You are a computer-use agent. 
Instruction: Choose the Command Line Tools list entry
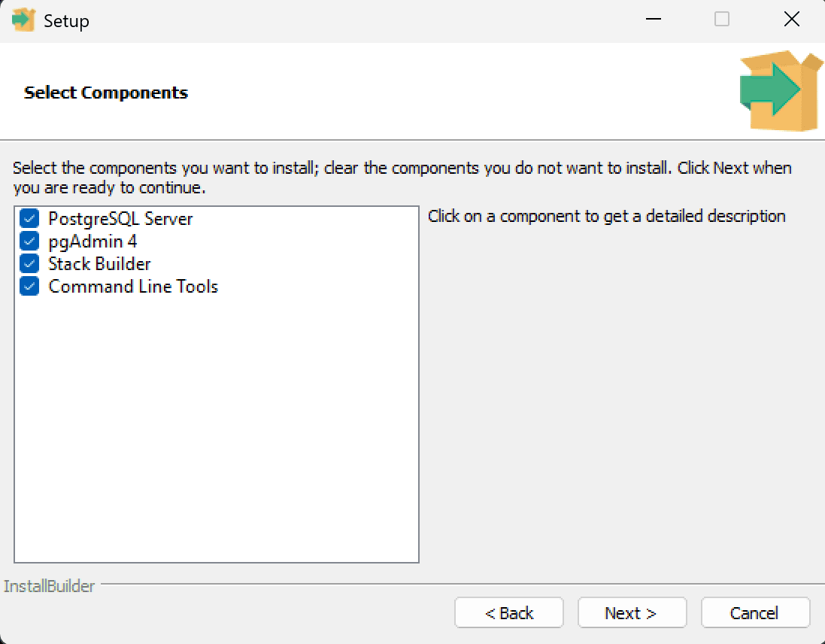[x=133, y=287]
